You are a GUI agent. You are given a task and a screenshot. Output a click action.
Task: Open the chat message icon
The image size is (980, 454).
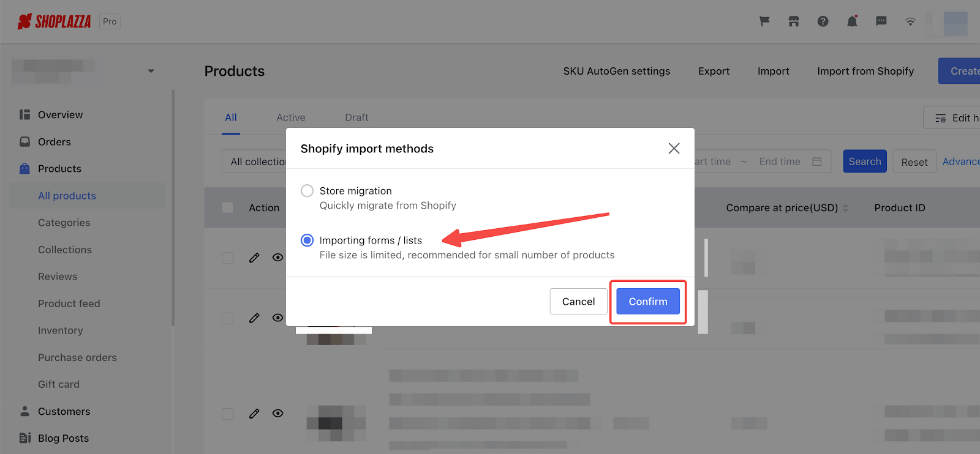point(881,21)
